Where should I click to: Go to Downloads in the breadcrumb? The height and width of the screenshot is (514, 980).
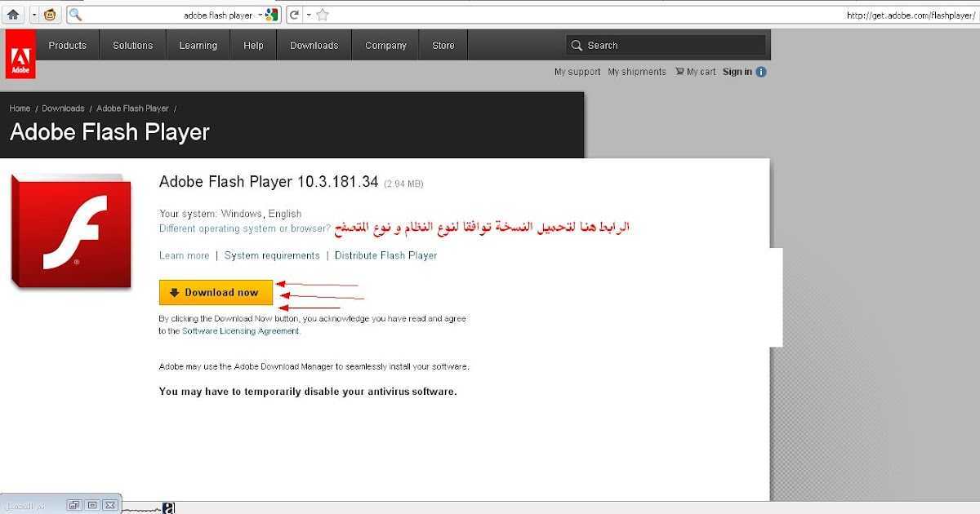pyautogui.click(x=64, y=109)
